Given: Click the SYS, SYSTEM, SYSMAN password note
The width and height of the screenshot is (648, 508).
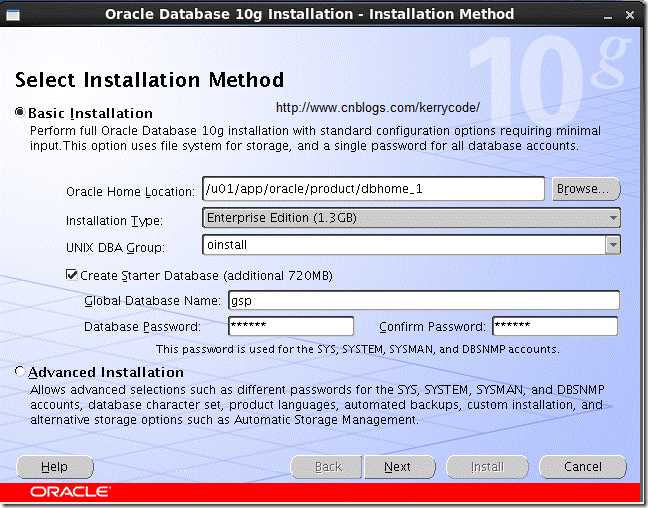Looking at the screenshot, I should pyautogui.click(x=357, y=349).
